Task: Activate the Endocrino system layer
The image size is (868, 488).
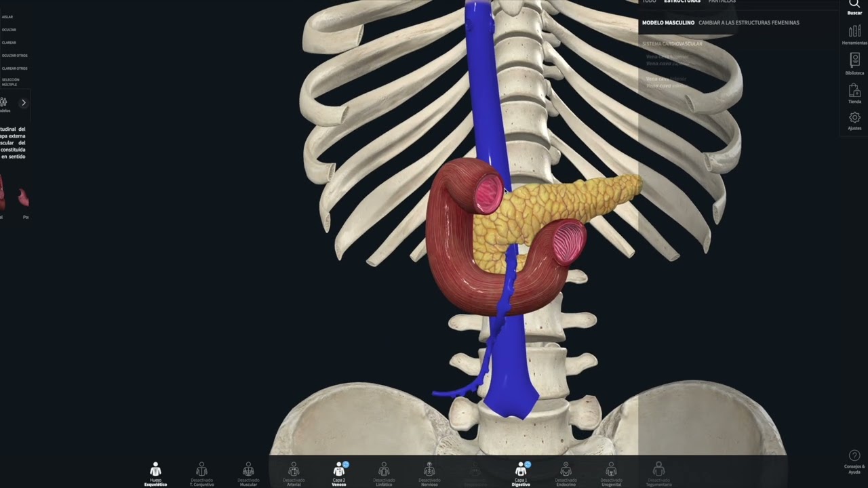Action: [x=566, y=474]
